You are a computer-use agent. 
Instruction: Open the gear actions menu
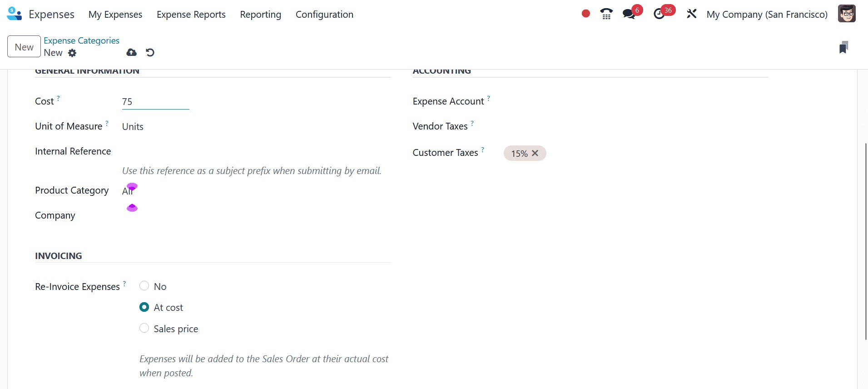click(x=72, y=53)
